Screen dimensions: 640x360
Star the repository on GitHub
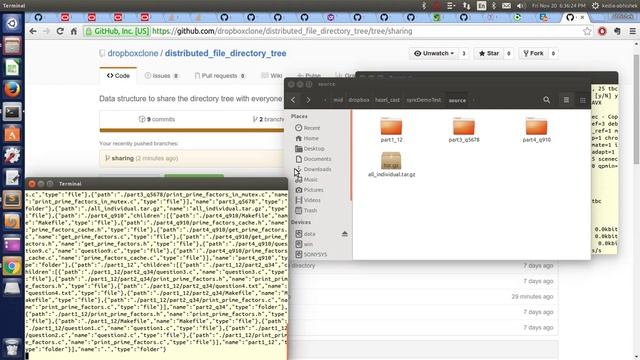tap(489, 53)
